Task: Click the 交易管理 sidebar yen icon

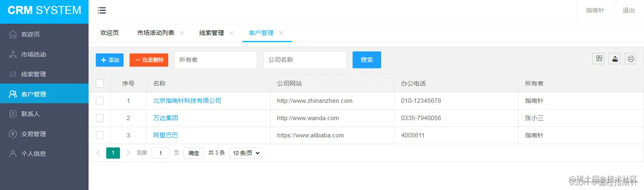Action: pos(13,134)
